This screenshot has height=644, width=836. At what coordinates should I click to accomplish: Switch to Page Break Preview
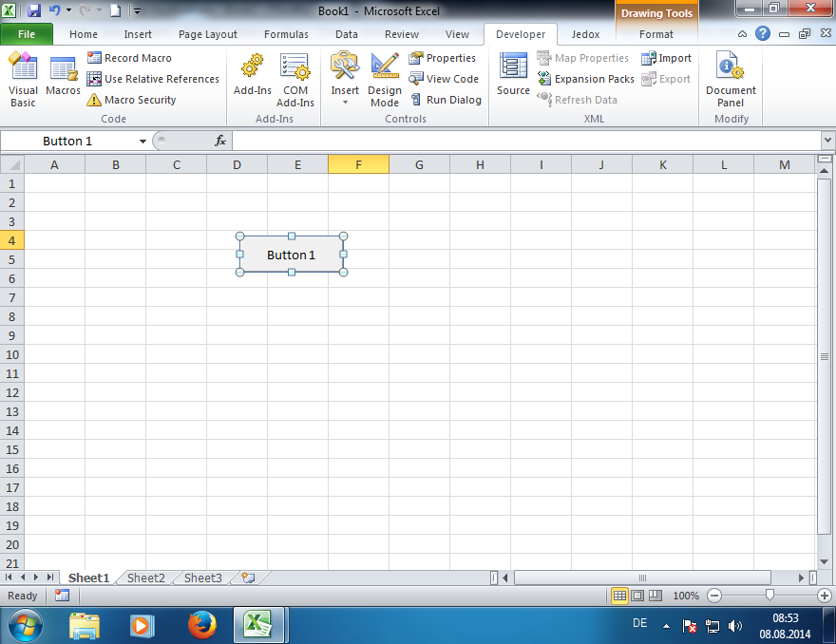(655, 596)
